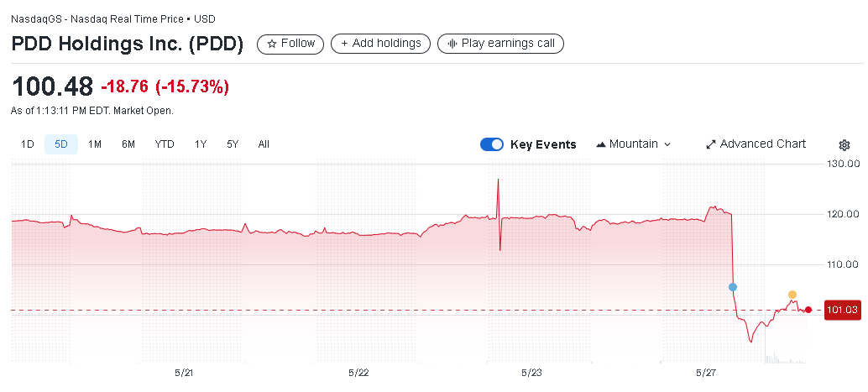
Task: Click the 130.00 y-axis value
Action: [x=844, y=164]
